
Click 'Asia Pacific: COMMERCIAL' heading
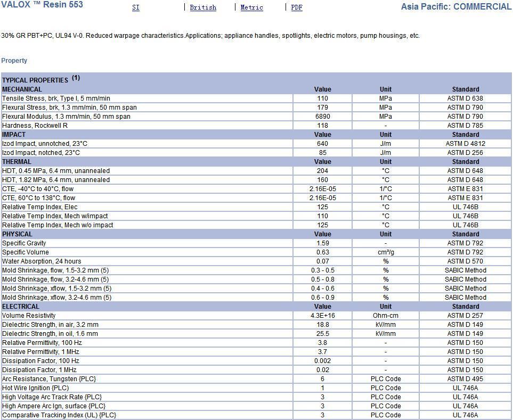click(456, 6)
